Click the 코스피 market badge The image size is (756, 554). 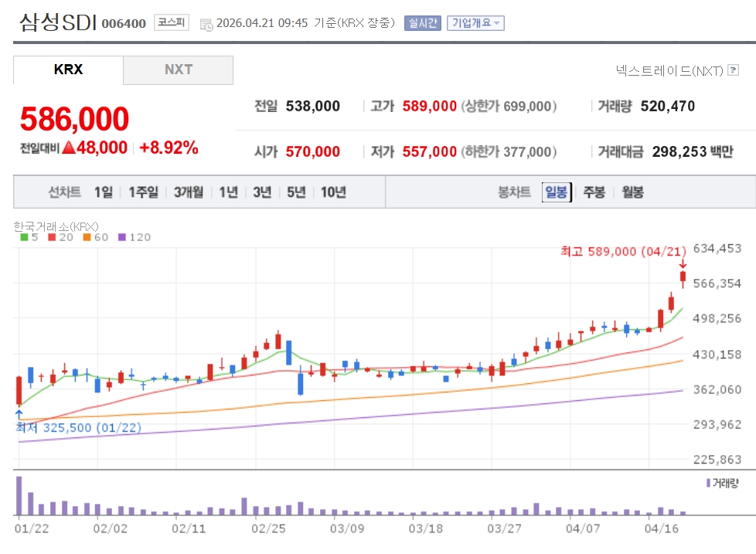pos(171,22)
